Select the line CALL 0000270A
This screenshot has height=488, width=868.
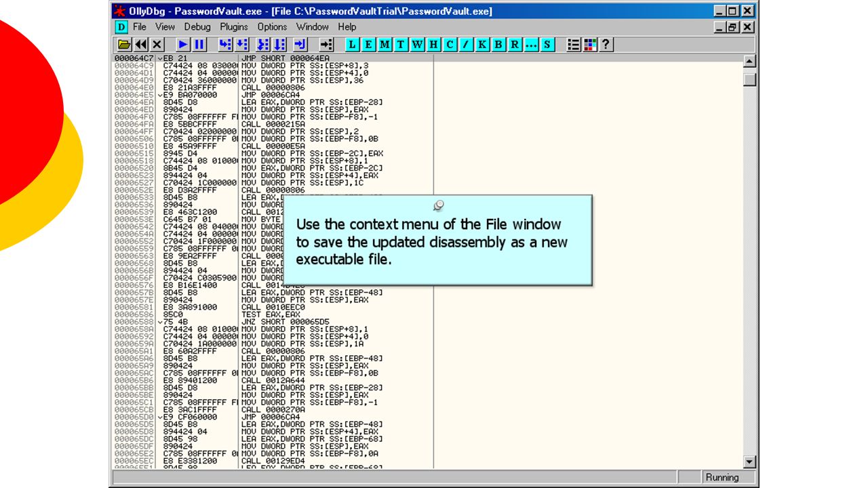click(272, 409)
